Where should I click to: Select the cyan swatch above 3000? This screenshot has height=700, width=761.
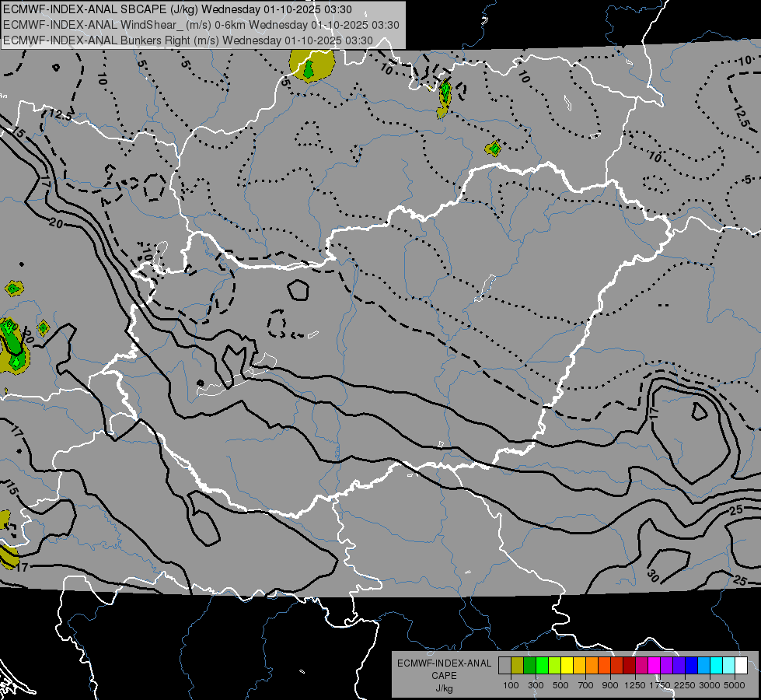pyautogui.click(x=717, y=666)
